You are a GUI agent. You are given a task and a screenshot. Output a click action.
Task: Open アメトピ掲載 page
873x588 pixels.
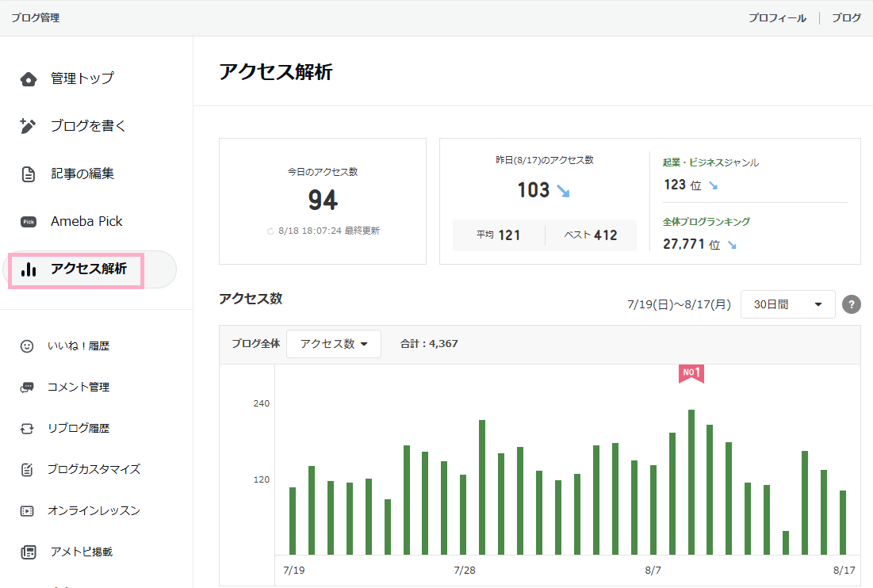pos(82,552)
